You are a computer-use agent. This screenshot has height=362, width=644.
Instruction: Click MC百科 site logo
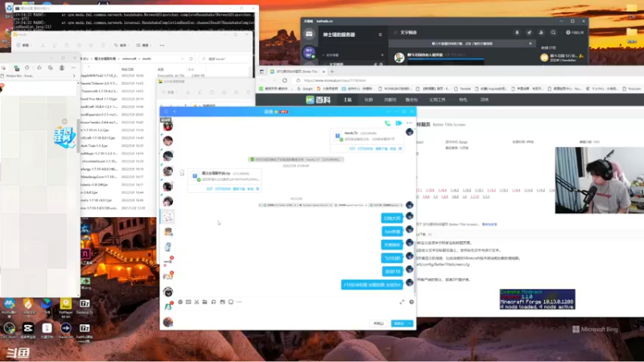point(318,100)
